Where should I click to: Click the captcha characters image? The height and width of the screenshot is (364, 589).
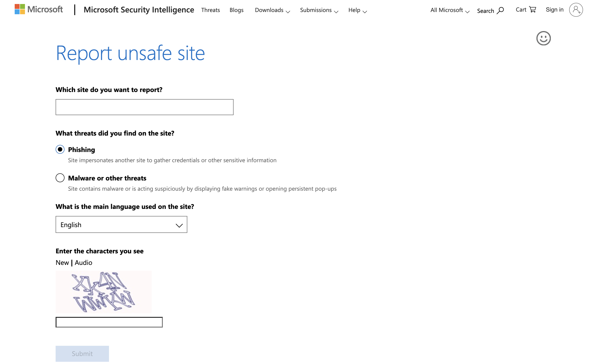coord(104,292)
